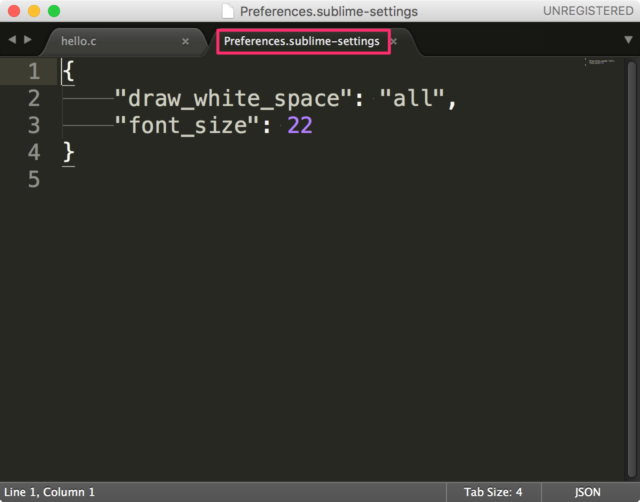Click the purple value 22
This screenshot has height=502, width=640.
point(300,125)
